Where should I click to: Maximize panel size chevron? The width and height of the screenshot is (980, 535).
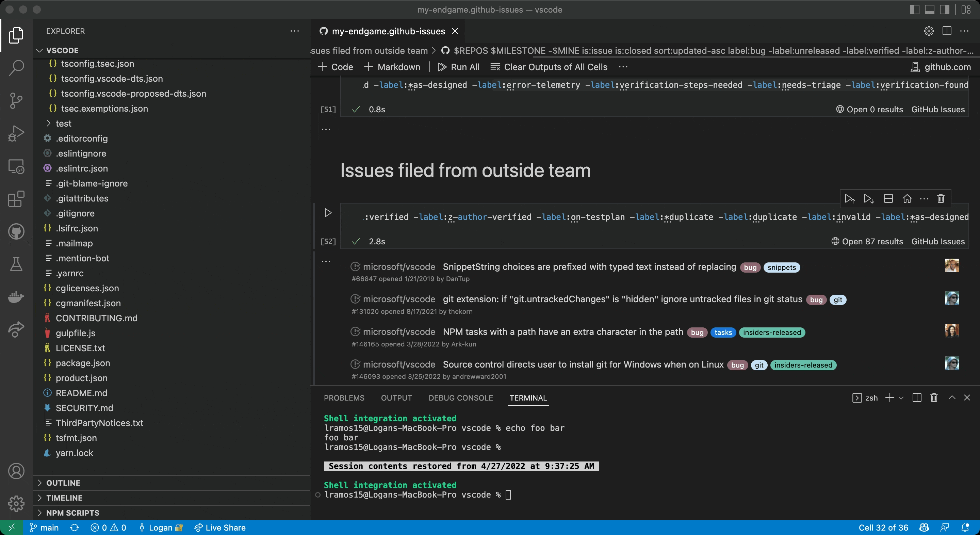point(952,398)
